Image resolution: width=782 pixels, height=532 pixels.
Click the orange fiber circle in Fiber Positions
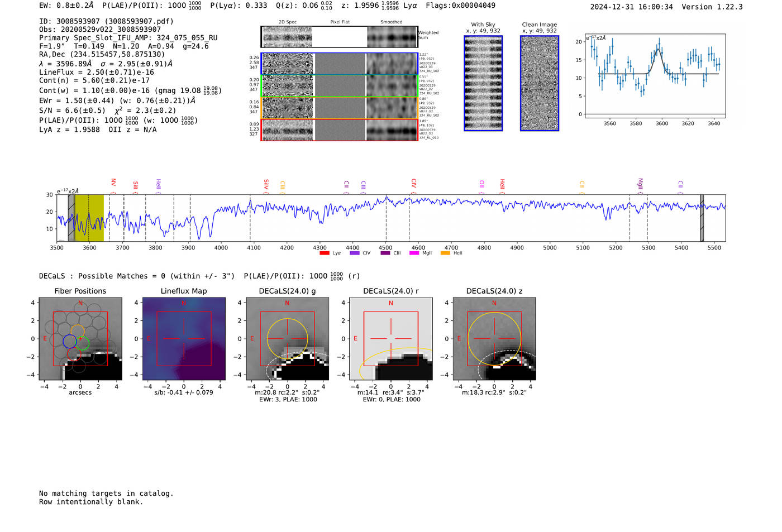(78, 330)
